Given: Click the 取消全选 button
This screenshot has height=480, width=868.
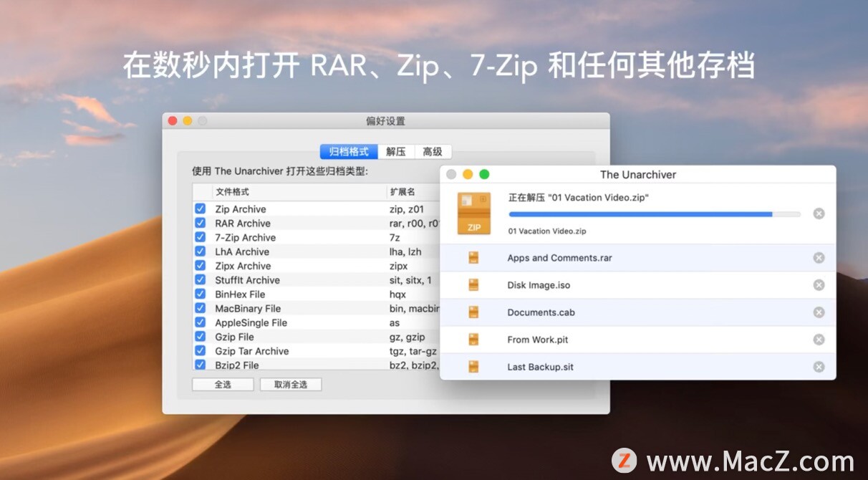Looking at the screenshot, I should 290,385.
